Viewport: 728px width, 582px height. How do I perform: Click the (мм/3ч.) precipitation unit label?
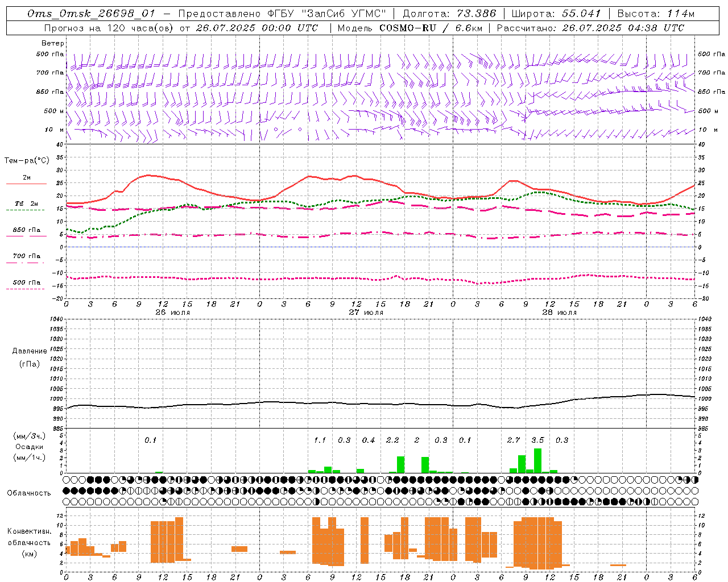[x=30, y=436]
